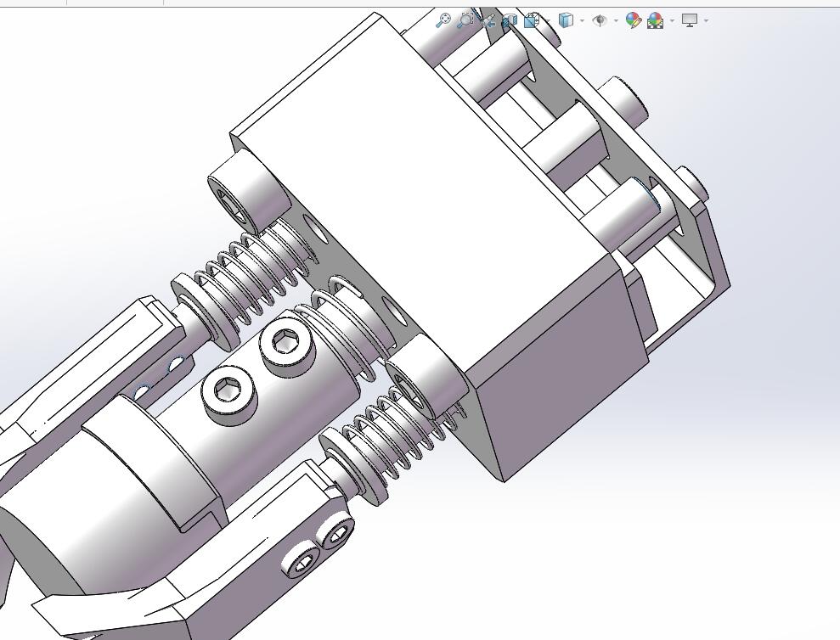Image resolution: width=840 pixels, height=640 pixels.
Task: Expand the Hide/Show Items dropdown arrow
Action: click(616, 21)
